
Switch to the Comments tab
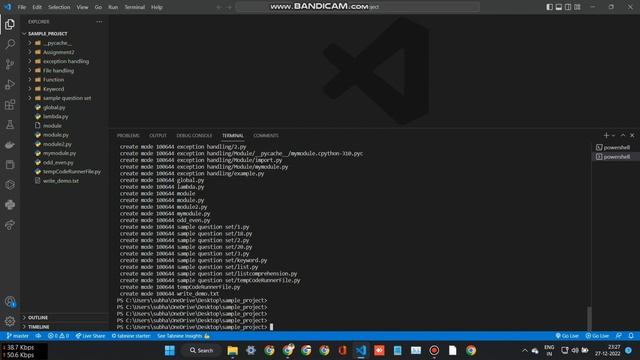266,136
